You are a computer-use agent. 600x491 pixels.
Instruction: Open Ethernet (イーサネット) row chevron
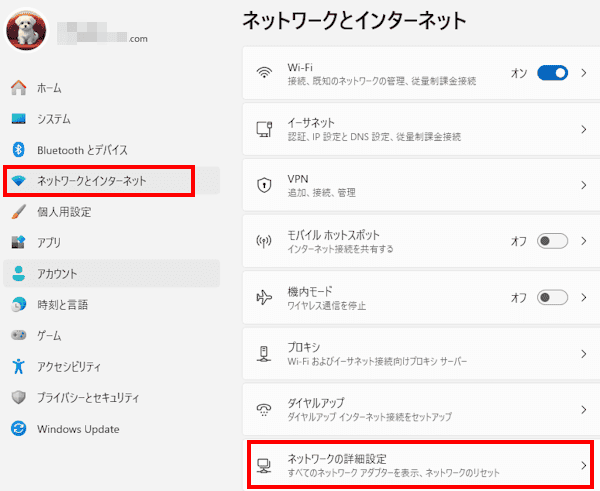tap(584, 129)
